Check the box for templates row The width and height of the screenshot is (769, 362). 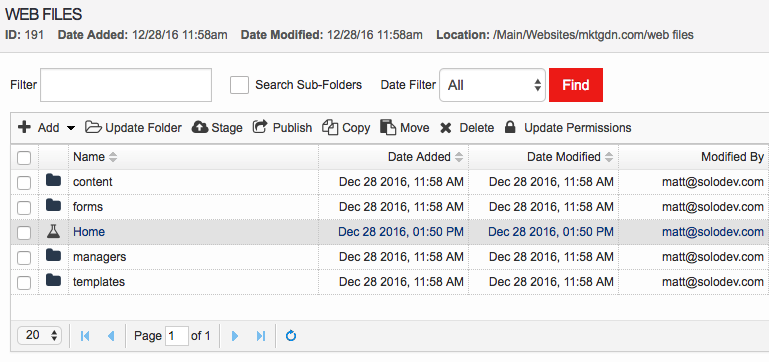pyautogui.click(x=24, y=283)
